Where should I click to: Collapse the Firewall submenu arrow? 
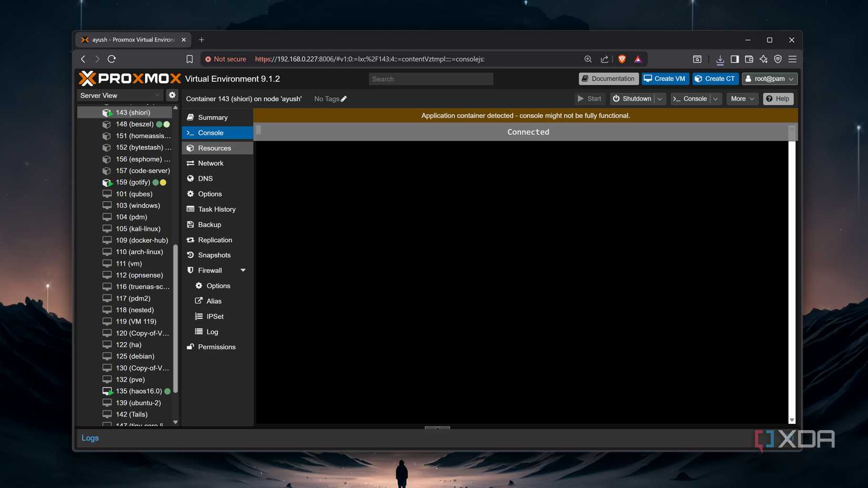point(243,270)
